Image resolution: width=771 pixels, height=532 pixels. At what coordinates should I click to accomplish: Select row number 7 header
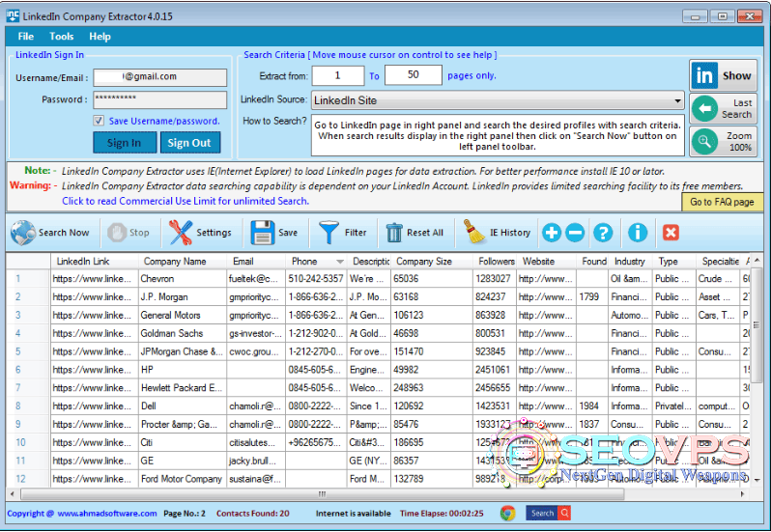pyautogui.click(x=29, y=388)
